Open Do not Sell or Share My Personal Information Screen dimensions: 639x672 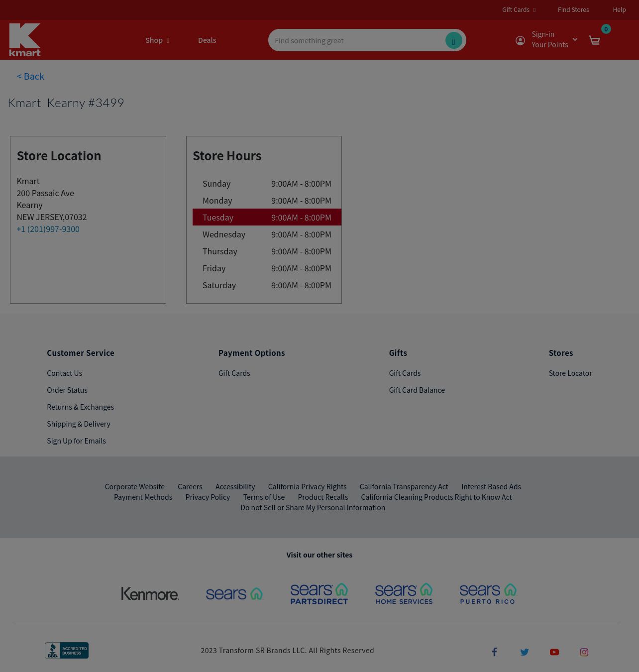point(313,507)
